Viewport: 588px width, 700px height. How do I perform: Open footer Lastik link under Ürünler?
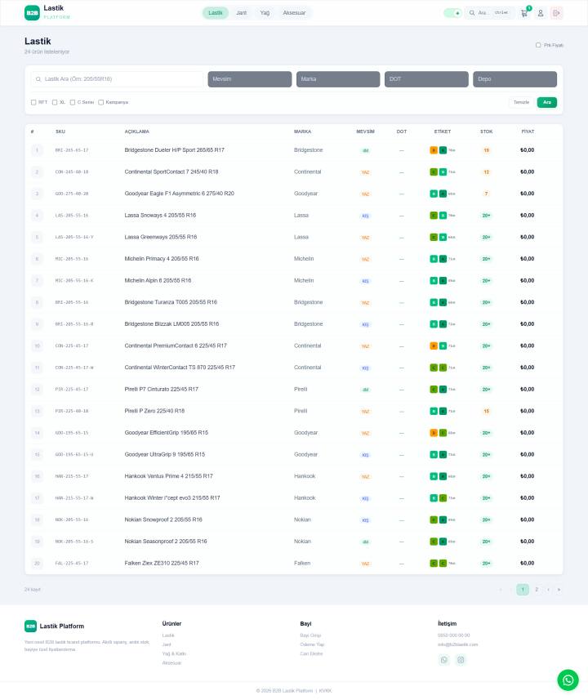(168, 635)
